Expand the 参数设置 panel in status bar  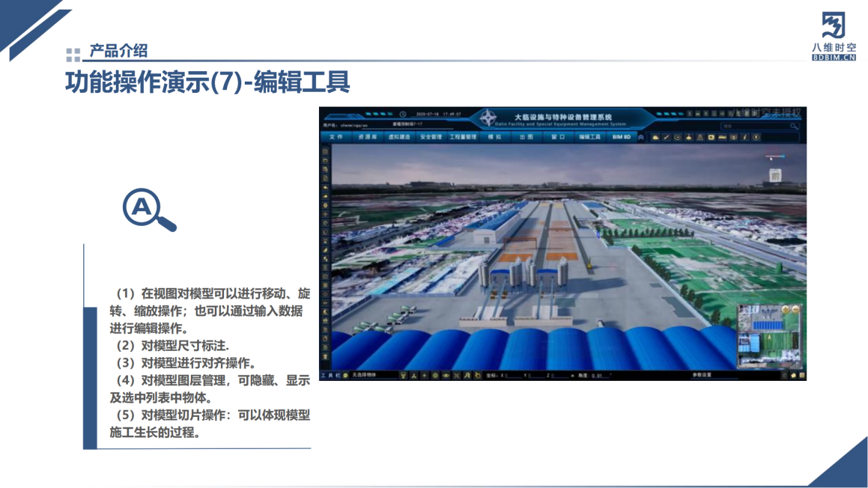tap(702, 374)
